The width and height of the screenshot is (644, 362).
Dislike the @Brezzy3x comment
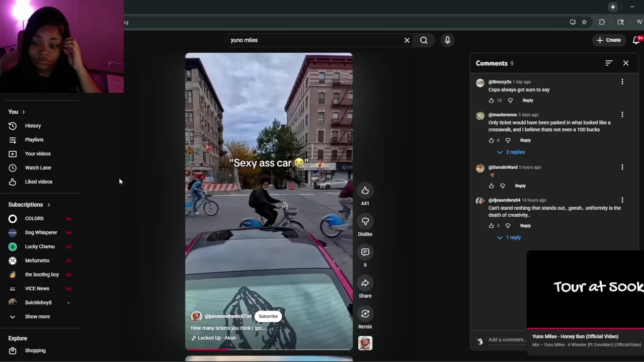point(510,101)
